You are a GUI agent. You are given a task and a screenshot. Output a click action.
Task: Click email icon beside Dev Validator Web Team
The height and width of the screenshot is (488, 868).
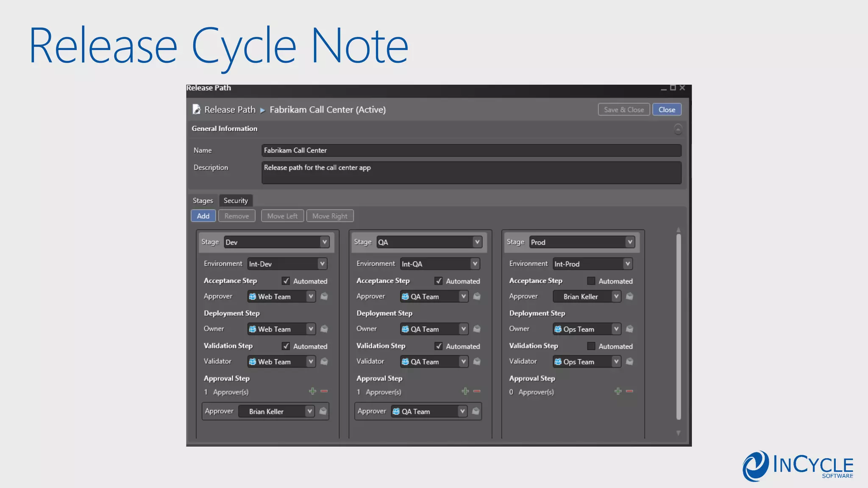pos(324,361)
